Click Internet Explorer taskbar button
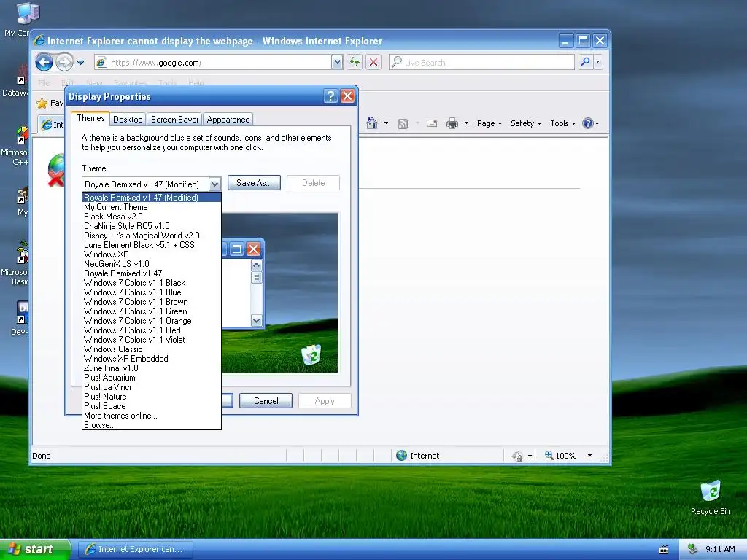This screenshot has height=560, width=747. (x=135, y=549)
